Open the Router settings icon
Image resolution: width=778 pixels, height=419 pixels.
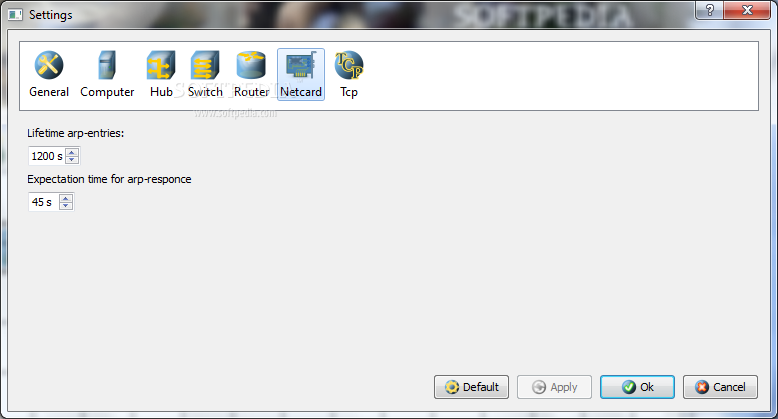pyautogui.click(x=251, y=65)
